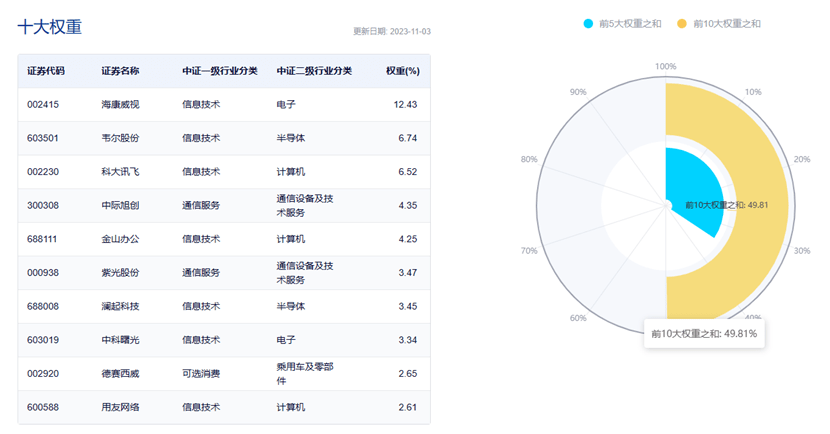Click the 证券代码 column header

tap(46, 71)
